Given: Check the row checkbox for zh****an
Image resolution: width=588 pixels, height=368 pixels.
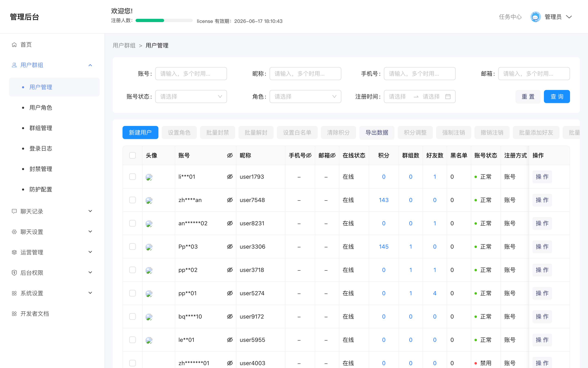Looking at the screenshot, I should [x=133, y=200].
